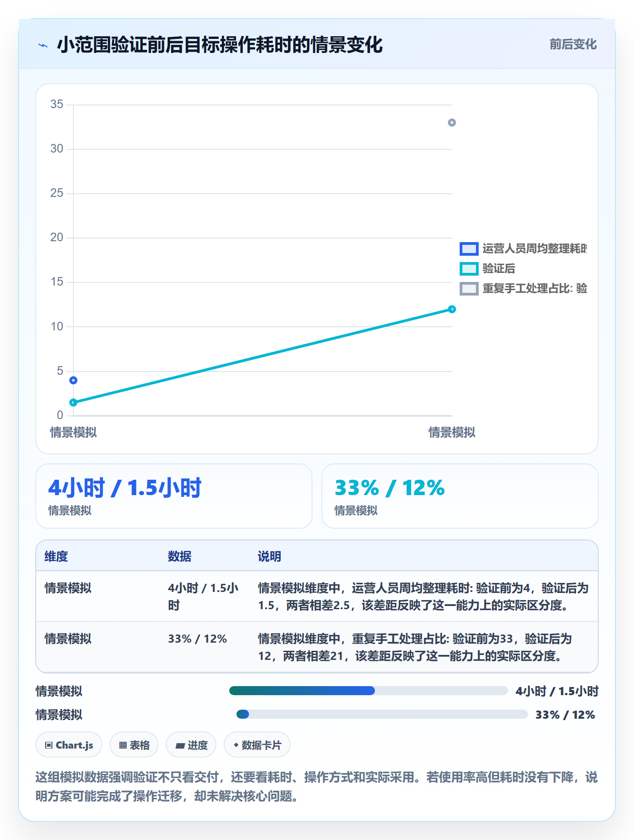Click the cyan data point at value 12
This screenshot has height=840, width=634.
(x=451, y=309)
